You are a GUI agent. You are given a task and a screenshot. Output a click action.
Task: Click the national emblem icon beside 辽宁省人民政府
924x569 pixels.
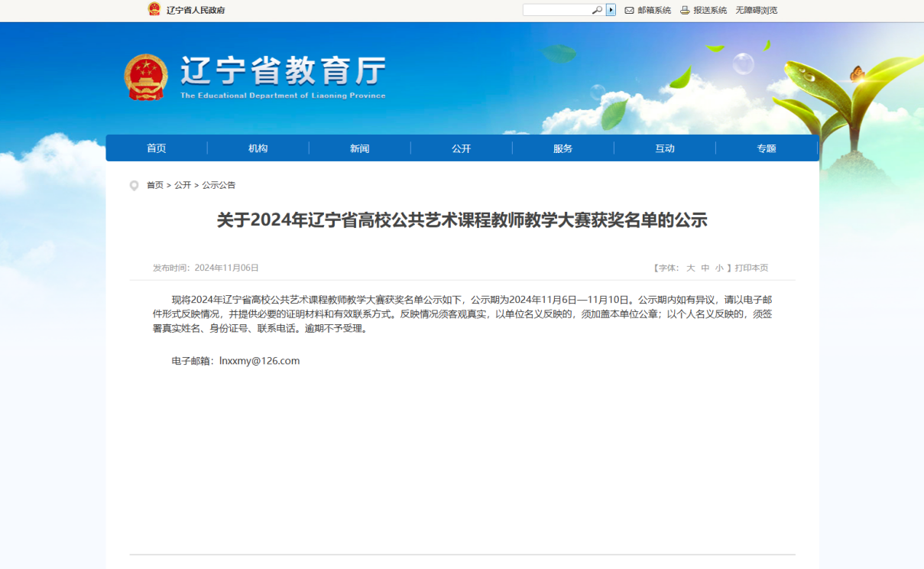[154, 9]
